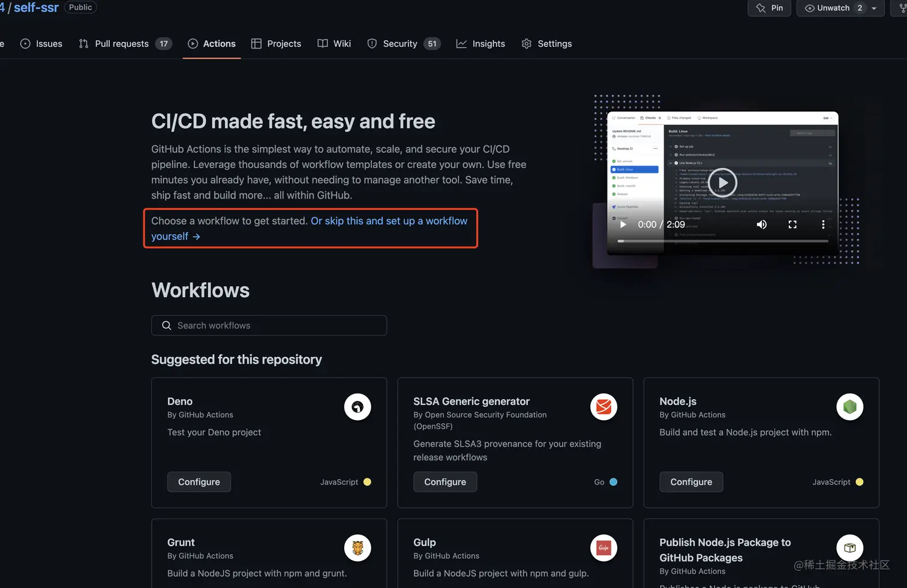Click the Public visibility label
Screen dimensions: 907x588
point(80,7)
